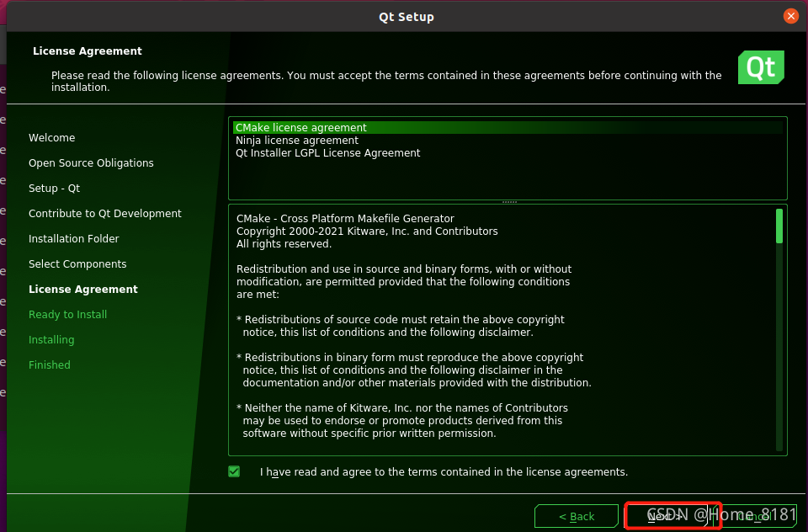The height and width of the screenshot is (532, 808).
Task: Click Contribute to Qt Development step
Action: 105,214
